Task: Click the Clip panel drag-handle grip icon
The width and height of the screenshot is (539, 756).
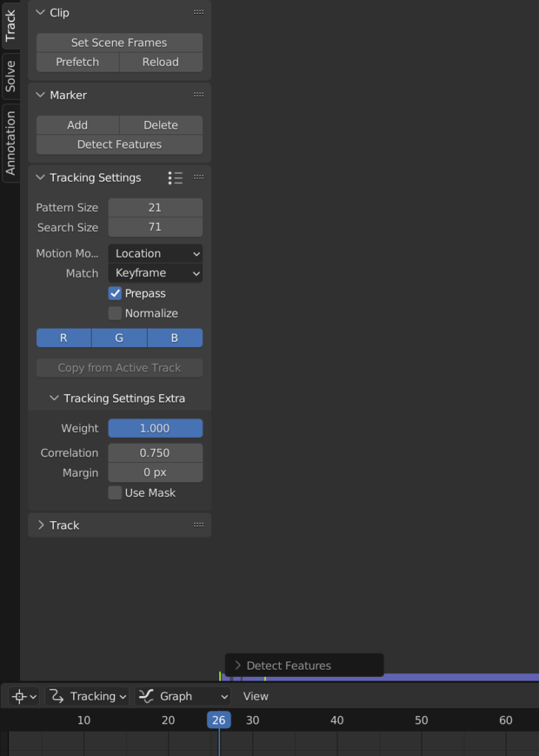Action: [x=199, y=13]
